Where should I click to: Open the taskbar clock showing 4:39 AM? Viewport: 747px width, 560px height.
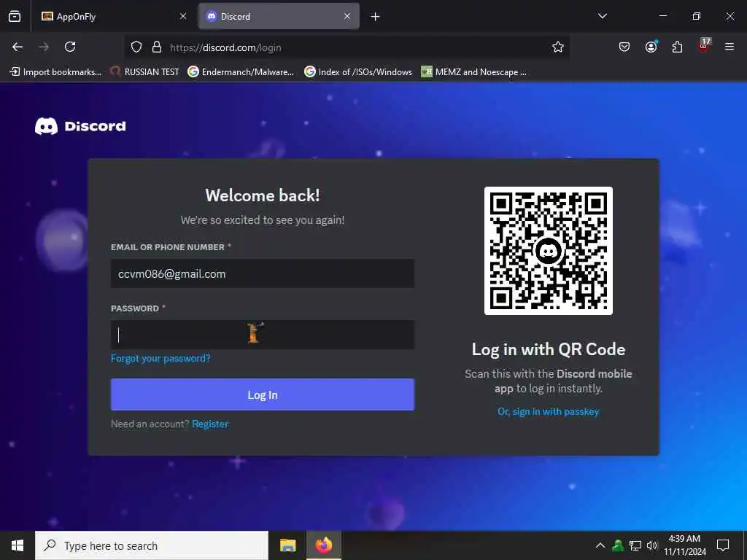(684, 545)
